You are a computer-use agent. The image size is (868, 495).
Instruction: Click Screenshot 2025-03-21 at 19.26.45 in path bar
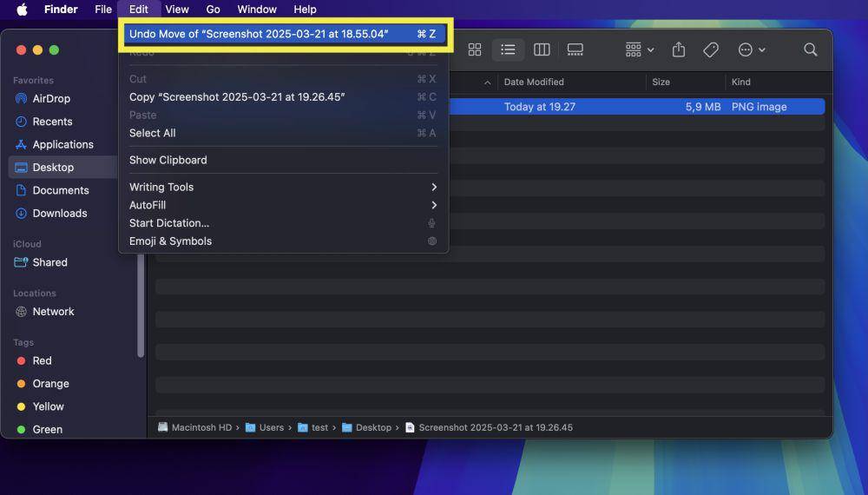[490, 427]
